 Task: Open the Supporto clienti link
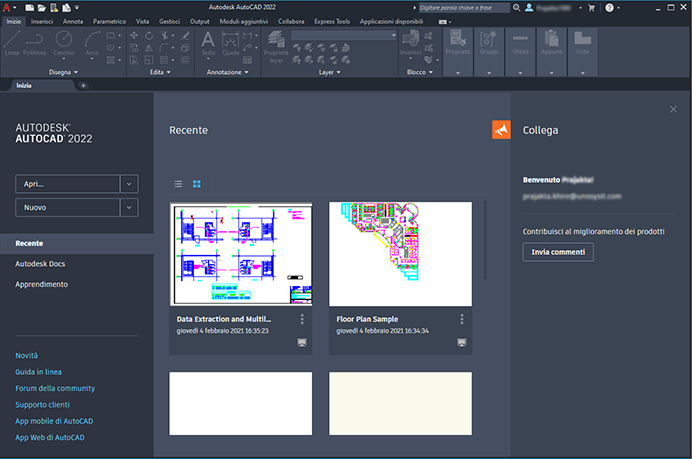[42, 405]
